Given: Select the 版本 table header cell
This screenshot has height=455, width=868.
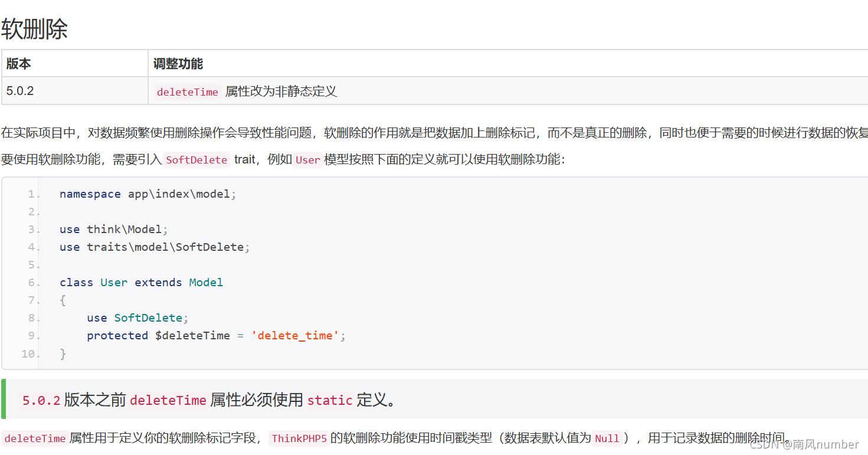Looking at the screenshot, I should click(x=74, y=63).
